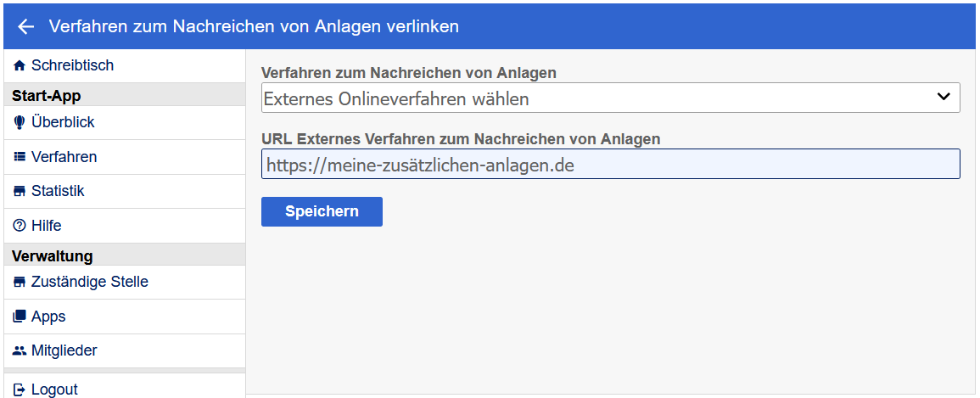980x398 pixels.
Task: Click the chevron arrow of the Verfahren dropdown
Action: point(944,97)
